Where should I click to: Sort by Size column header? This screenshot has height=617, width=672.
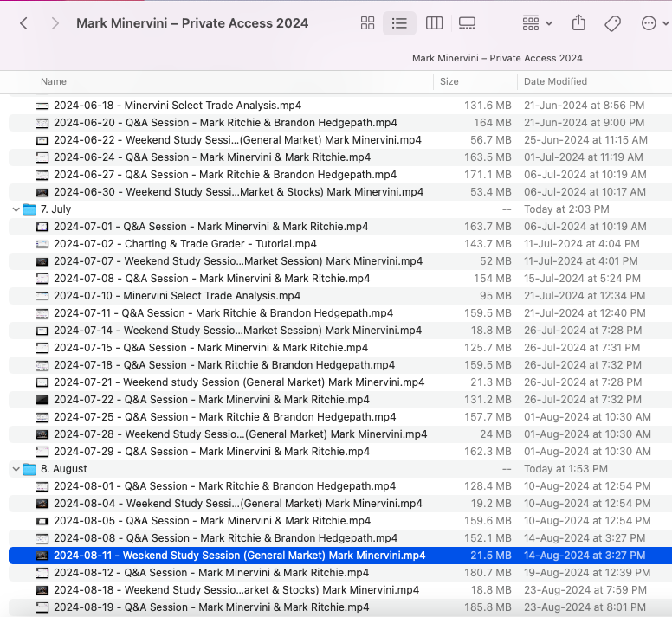coord(449,81)
